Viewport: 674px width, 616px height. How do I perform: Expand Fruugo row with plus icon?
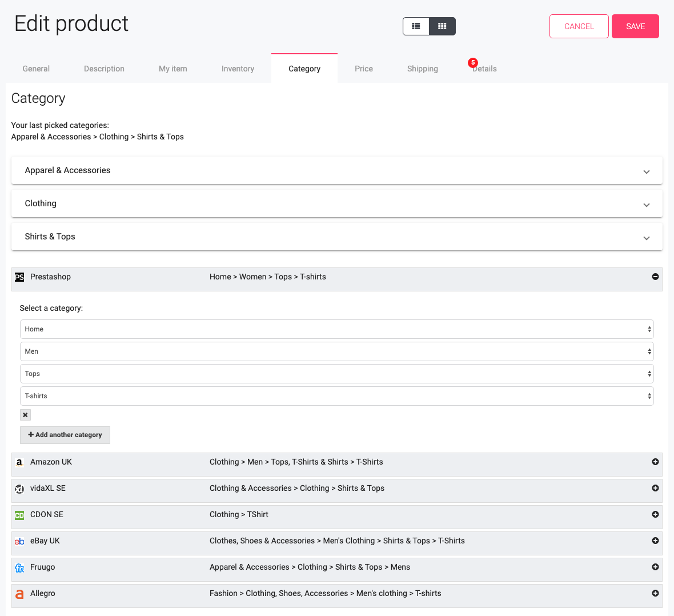click(x=655, y=566)
